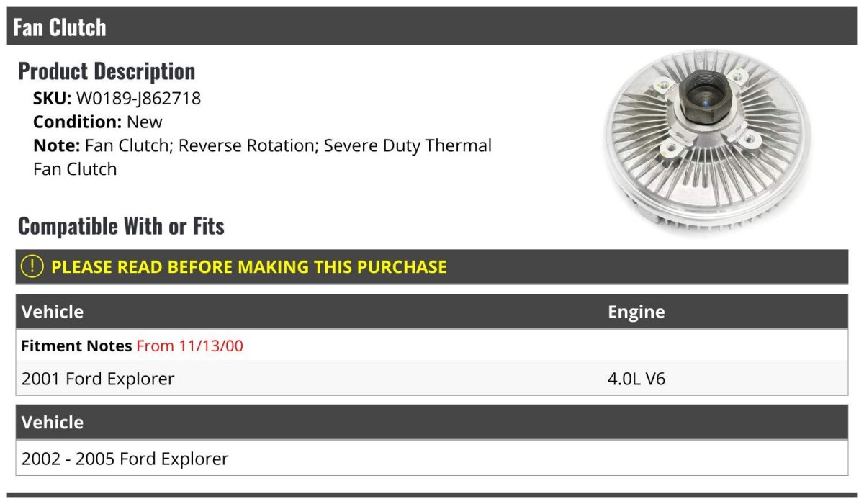Screen dimensions: 864x504
Task: Select the 2002 - 2005 Ford Explorer row
Action: pyautogui.click(x=125, y=459)
